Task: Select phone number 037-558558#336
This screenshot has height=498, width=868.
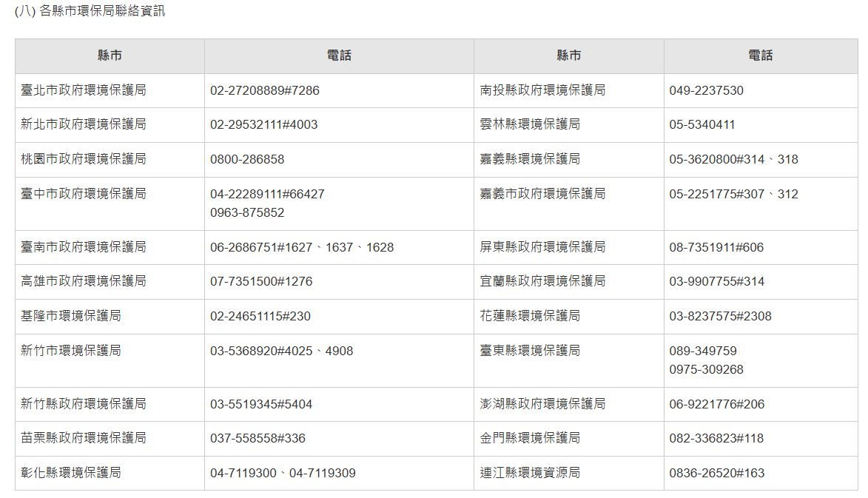Action: [x=258, y=439]
